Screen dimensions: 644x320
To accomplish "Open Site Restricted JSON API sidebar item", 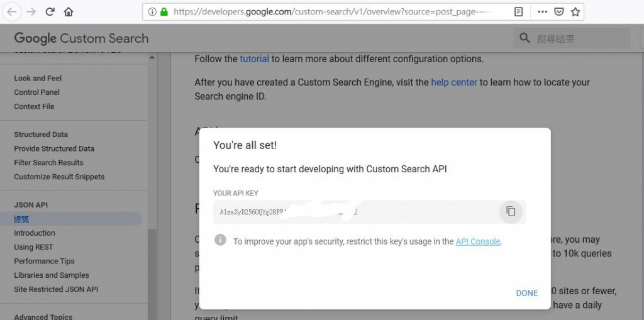I will click(56, 289).
